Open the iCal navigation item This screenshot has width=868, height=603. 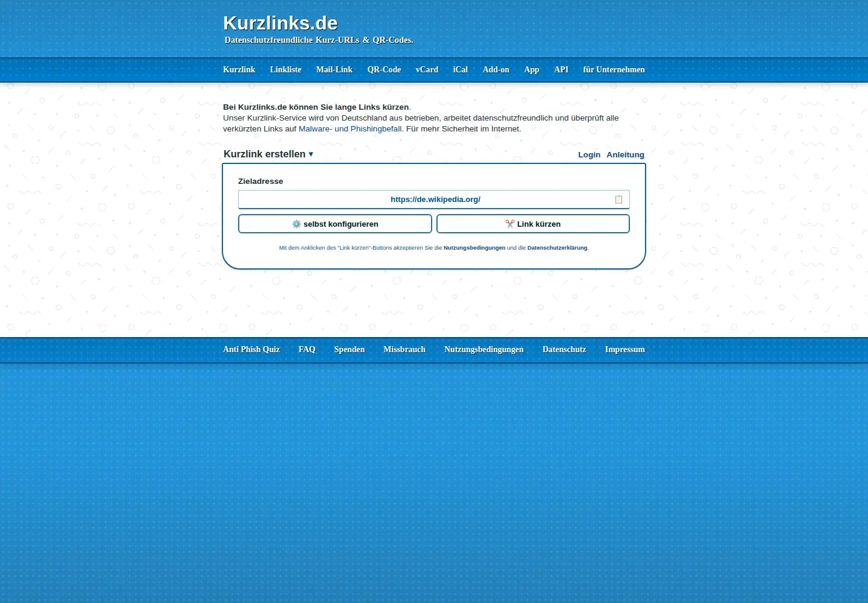pyautogui.click(x=461, y=70)
